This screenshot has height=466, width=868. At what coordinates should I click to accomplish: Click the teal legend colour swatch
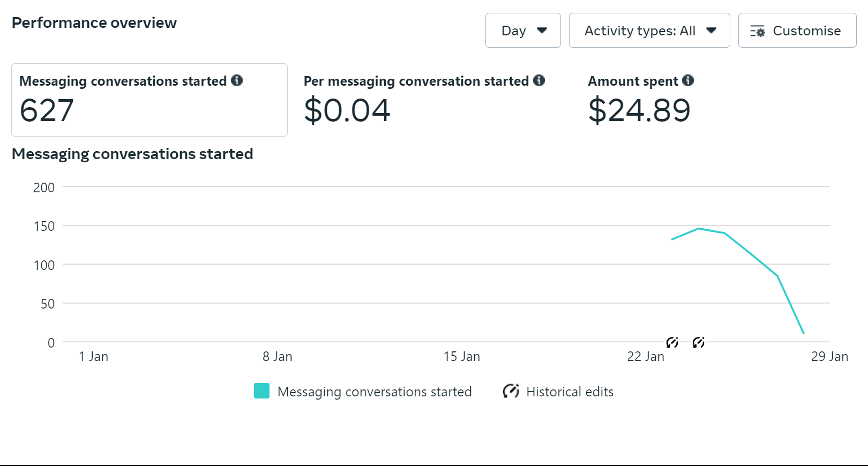(x=261, y=391)
